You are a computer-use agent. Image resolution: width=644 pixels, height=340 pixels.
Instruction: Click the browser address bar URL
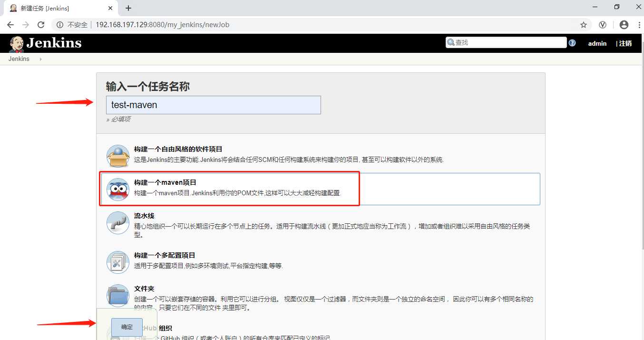[x=162, y=25]
